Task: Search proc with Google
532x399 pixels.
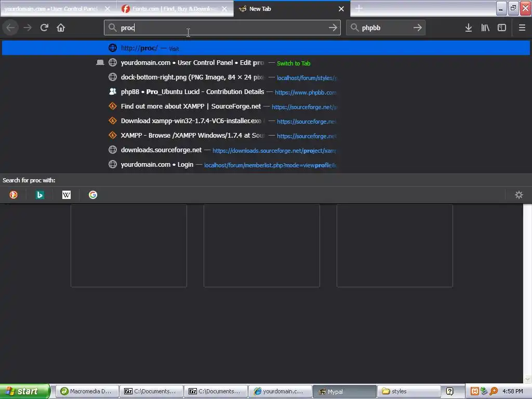Action: point(93,195)
